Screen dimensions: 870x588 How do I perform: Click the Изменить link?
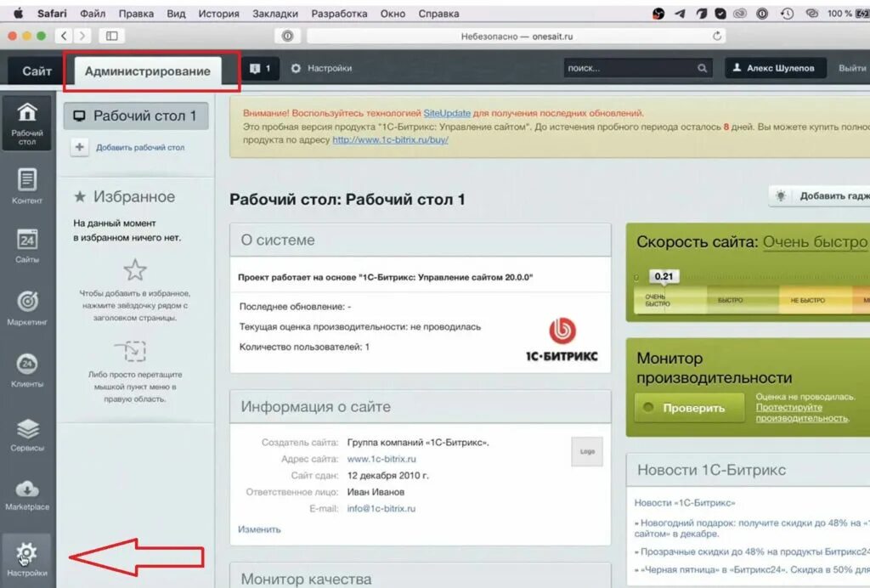coord(259,529)
